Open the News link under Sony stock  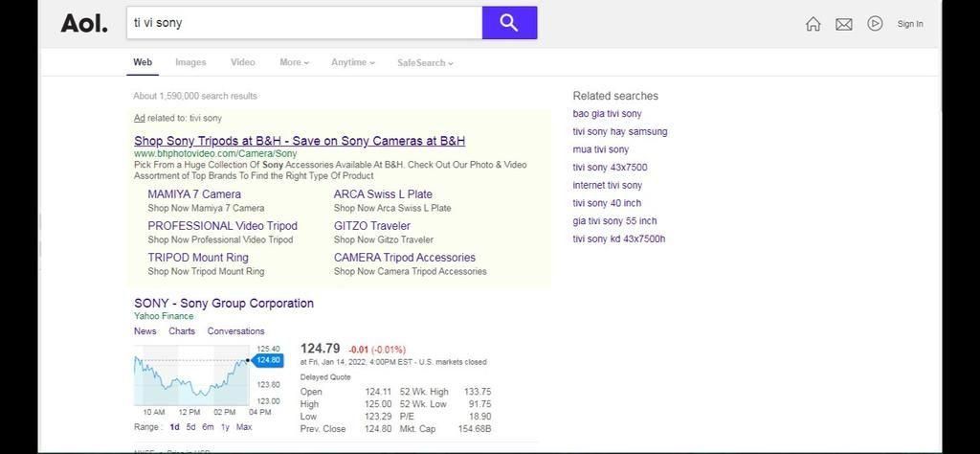pyautogui.click(x=145, y=331)
